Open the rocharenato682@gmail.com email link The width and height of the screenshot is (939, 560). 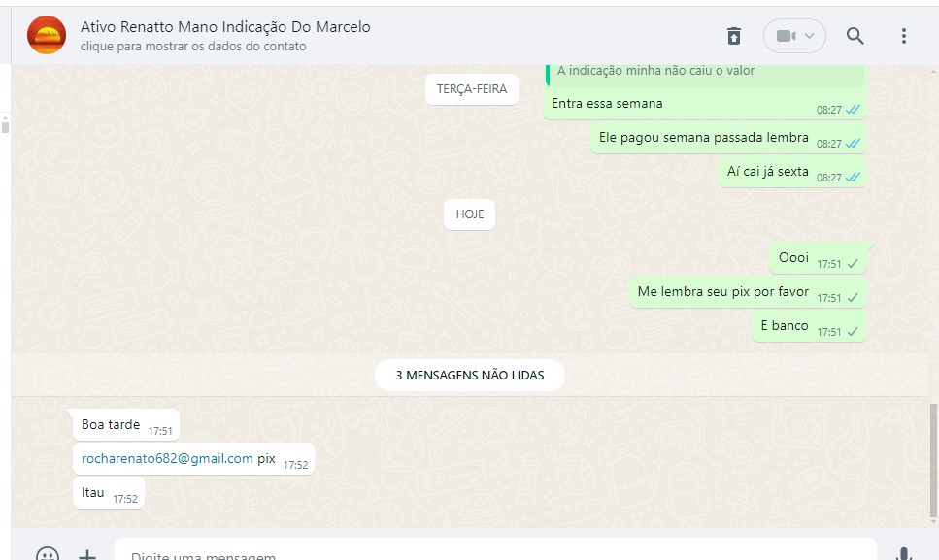pos(167,459)
